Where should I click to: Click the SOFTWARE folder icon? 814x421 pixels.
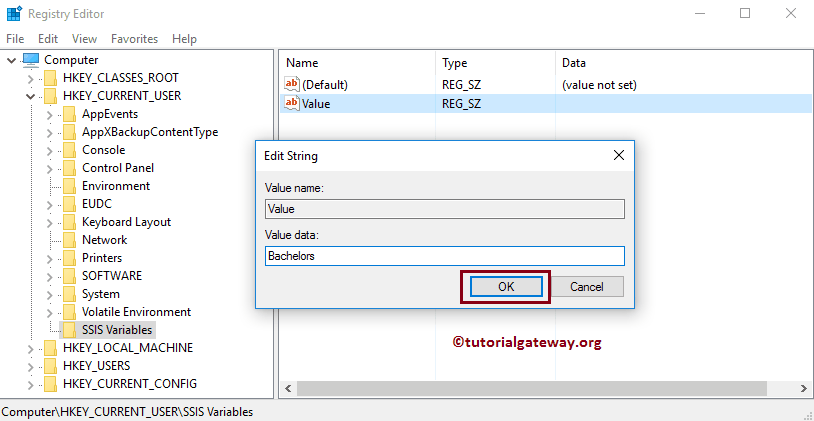click(69, 276)
